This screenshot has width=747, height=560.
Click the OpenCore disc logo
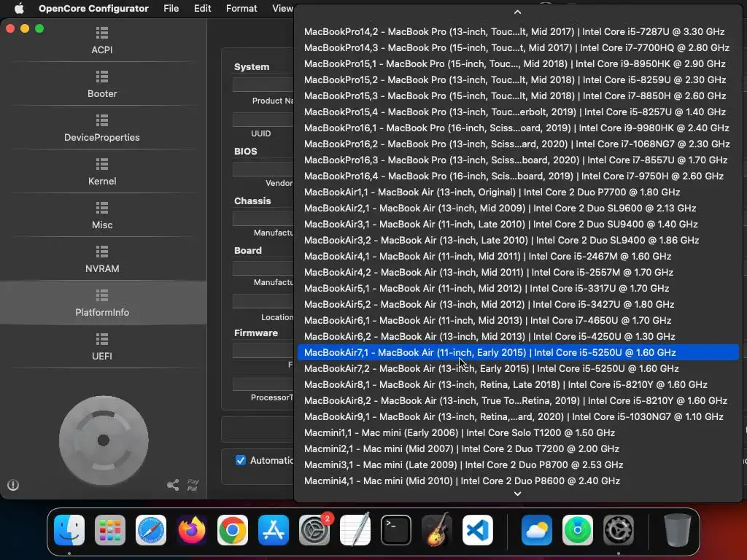click(104, 440)
